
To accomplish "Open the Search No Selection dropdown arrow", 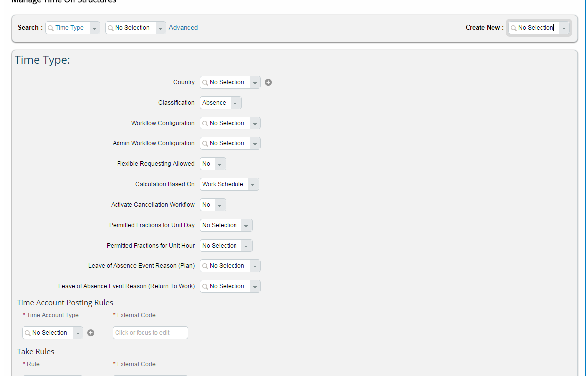I will pyautogui.click(x=161, y=28).
